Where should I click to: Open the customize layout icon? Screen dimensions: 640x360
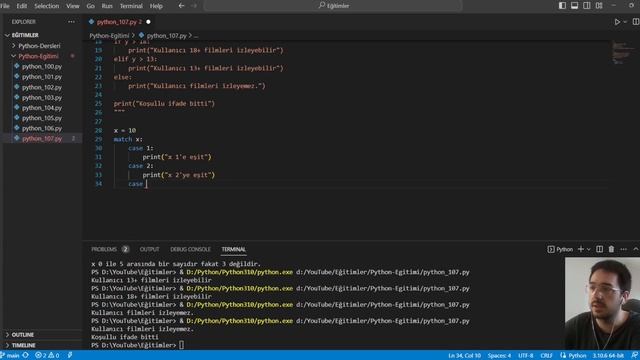point(599,6)
